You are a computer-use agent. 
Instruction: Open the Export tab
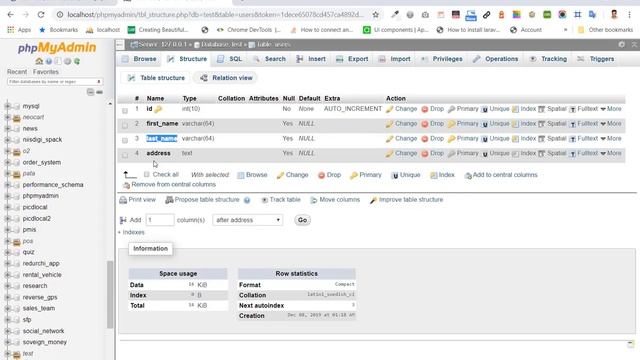tap(353, 59)
